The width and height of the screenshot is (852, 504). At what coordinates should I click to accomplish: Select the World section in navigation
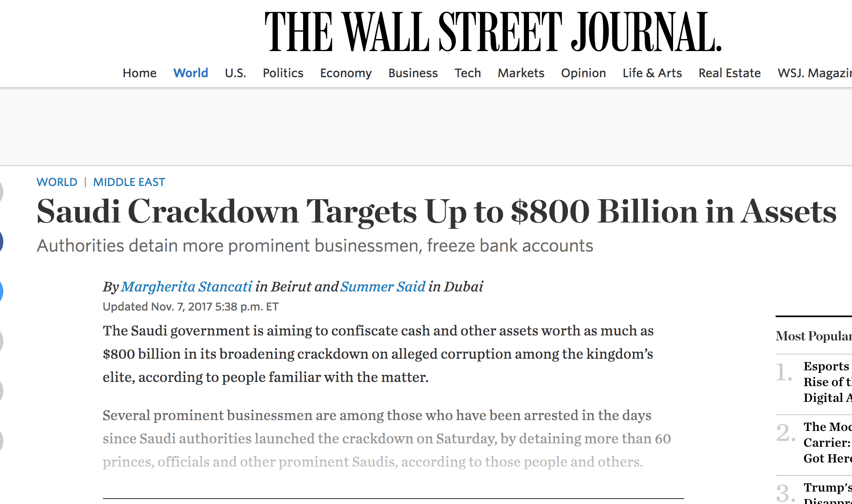(x=191, y=73)
